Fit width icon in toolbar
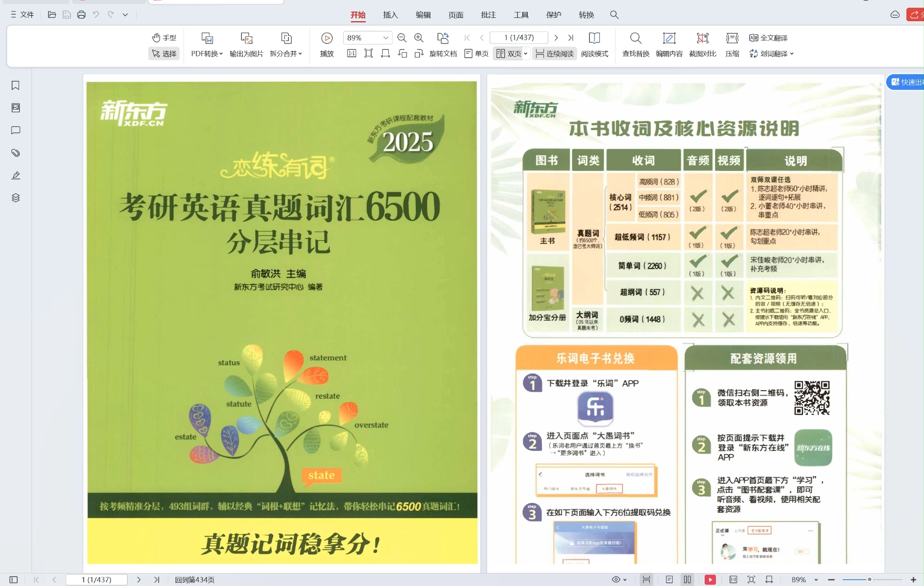Viewport: 924px width, 586px height. (385, 53)
